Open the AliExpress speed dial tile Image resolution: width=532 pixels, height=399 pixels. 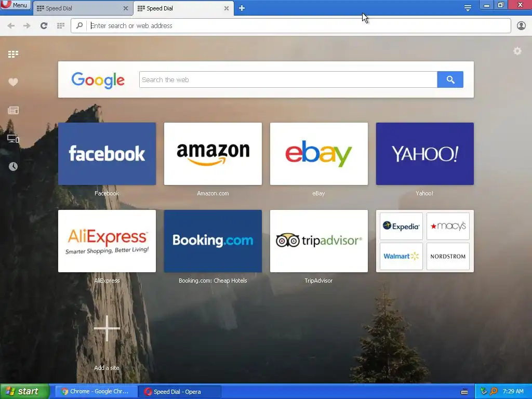point(107,241)
